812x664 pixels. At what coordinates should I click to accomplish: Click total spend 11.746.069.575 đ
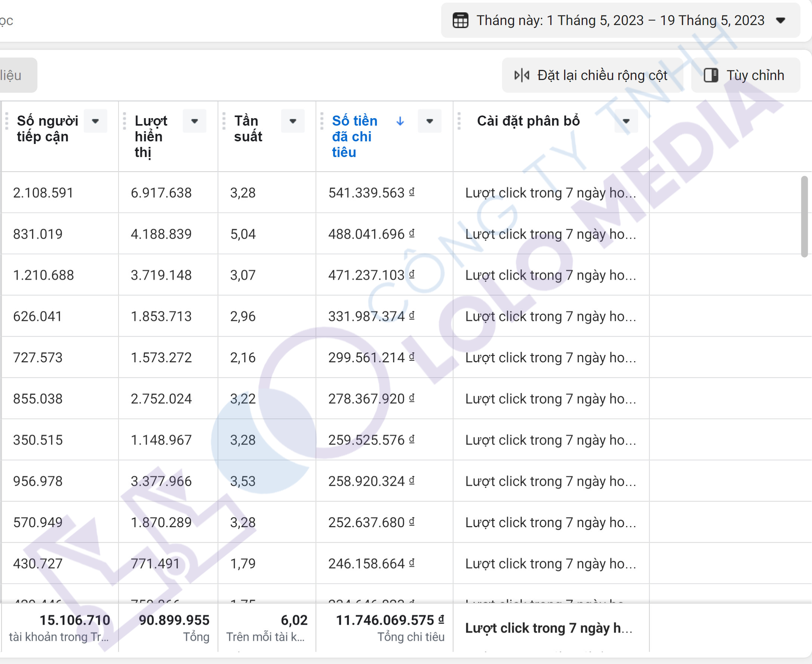coord(390,620)
